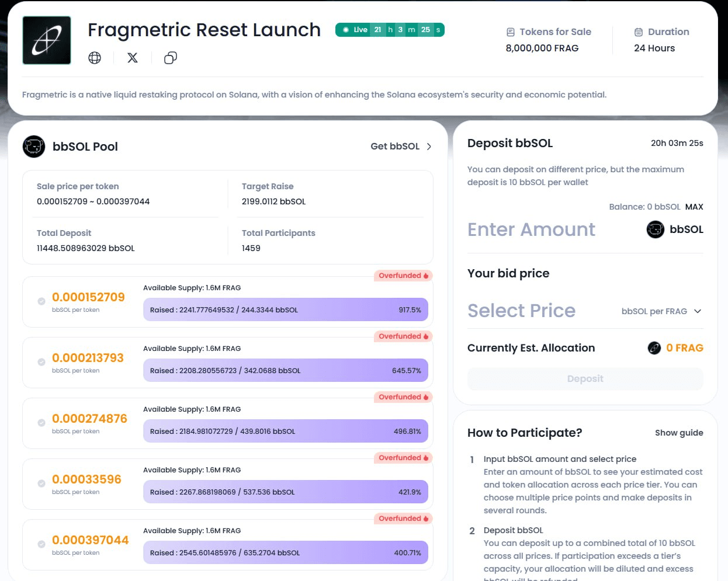
Task: Click the 0.000397044 price value
Action: pos(90,540)
